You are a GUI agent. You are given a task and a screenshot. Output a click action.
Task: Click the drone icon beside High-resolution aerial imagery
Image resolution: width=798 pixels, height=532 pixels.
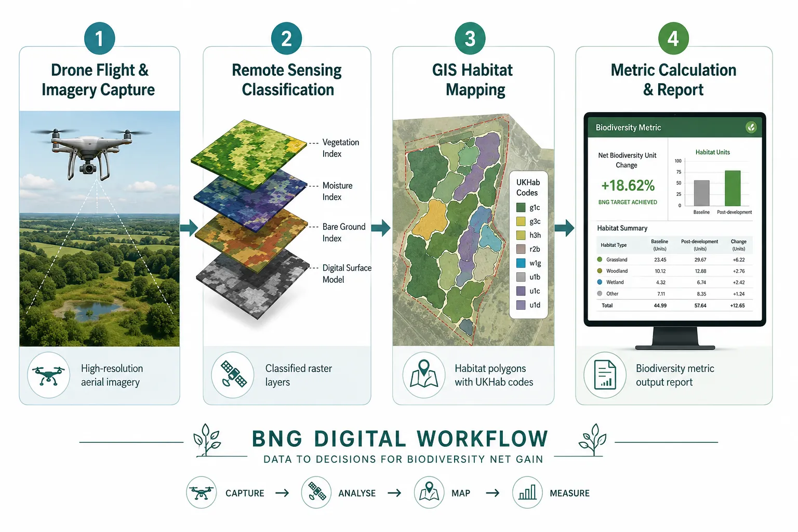click(x=48, y=375)
